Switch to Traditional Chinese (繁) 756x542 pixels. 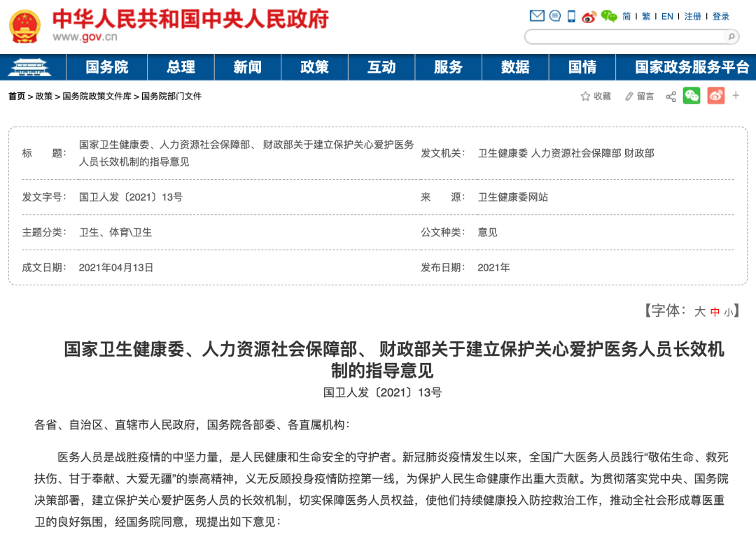coord(645,16)
